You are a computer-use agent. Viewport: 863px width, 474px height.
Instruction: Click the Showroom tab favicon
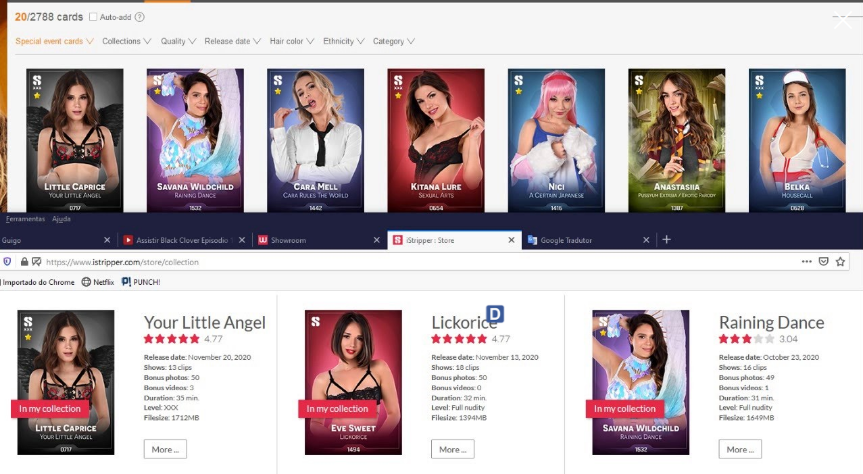[263, 240]
